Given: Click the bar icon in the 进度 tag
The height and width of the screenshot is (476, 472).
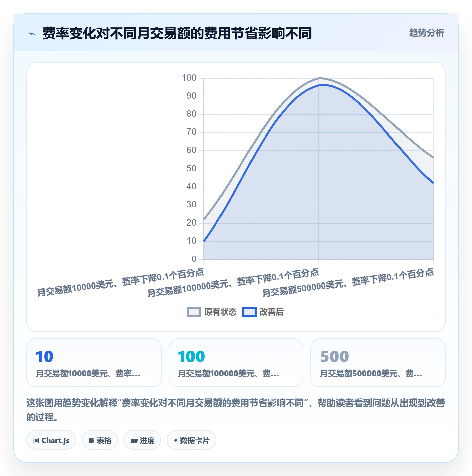Looking at the screenshot, I should [134, 441].
